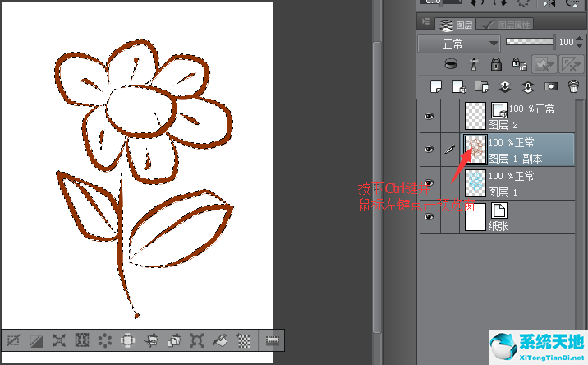Click Invert selected area icon
Viewport: 588px width, 365px height.
point(36,340)
